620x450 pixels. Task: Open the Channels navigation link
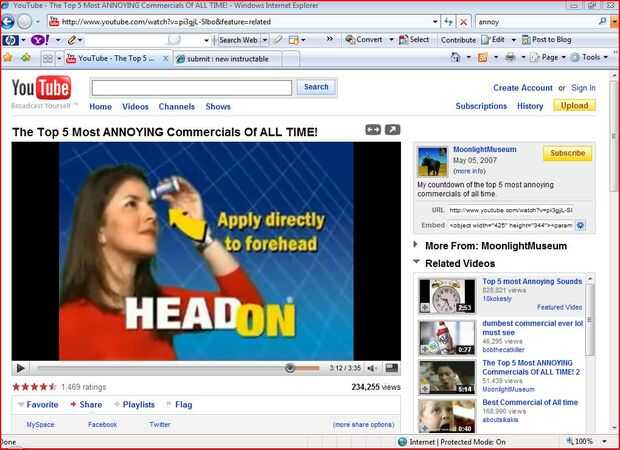coord(177,107)
